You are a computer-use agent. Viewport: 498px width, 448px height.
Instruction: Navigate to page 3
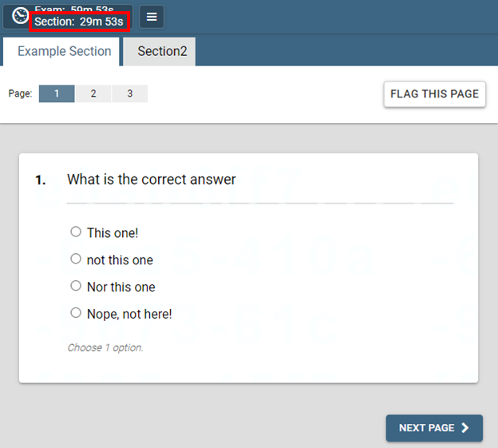129,93
